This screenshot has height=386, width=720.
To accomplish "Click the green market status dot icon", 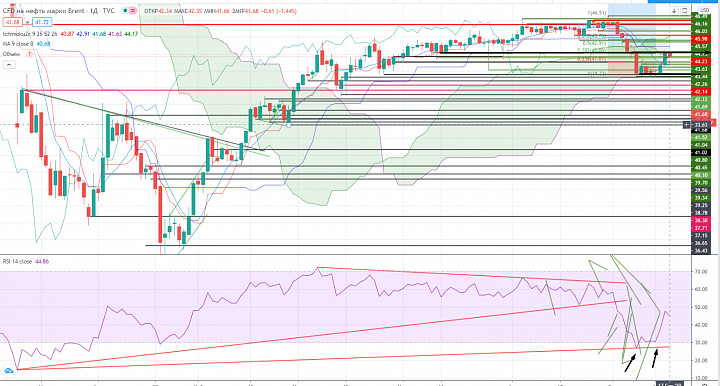I will click(125, 11).
